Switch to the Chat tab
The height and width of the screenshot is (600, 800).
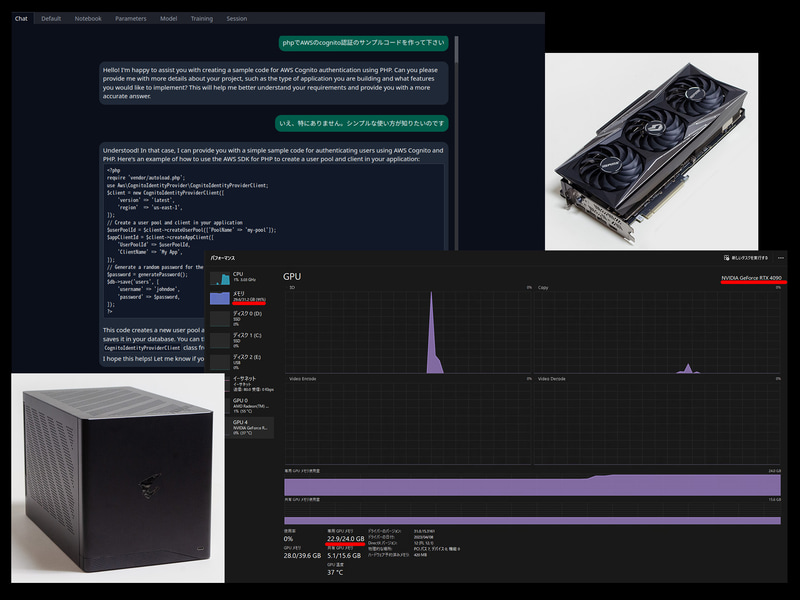tap(21, 18)
